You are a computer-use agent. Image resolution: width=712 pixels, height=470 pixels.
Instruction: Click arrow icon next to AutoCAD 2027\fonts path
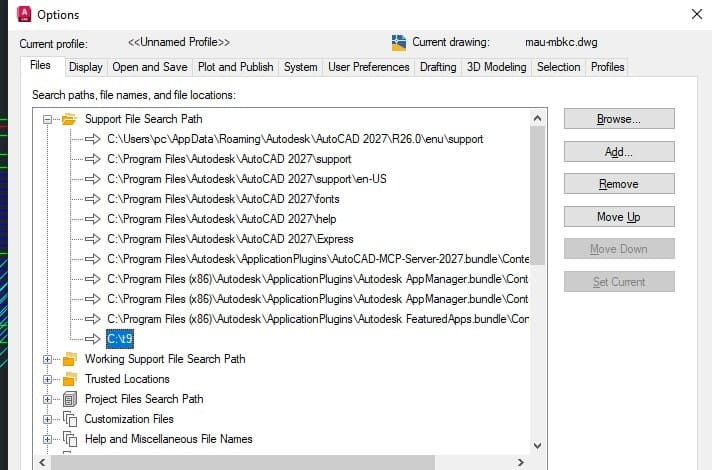click(93, 199)
